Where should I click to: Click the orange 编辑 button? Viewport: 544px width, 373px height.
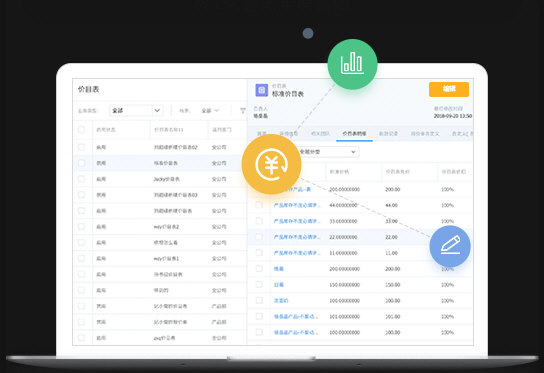[449, 89]
